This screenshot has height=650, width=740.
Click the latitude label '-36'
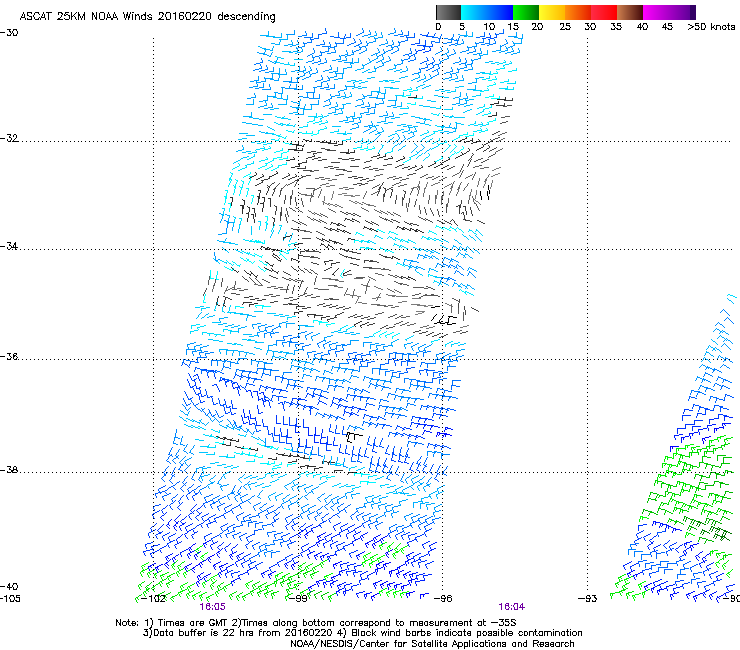(9, 356)
